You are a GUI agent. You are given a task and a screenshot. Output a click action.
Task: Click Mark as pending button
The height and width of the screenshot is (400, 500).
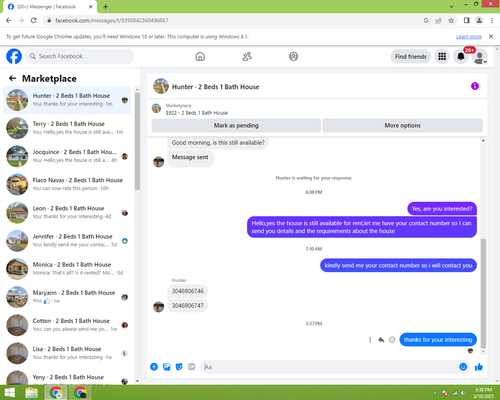(236, 125)
